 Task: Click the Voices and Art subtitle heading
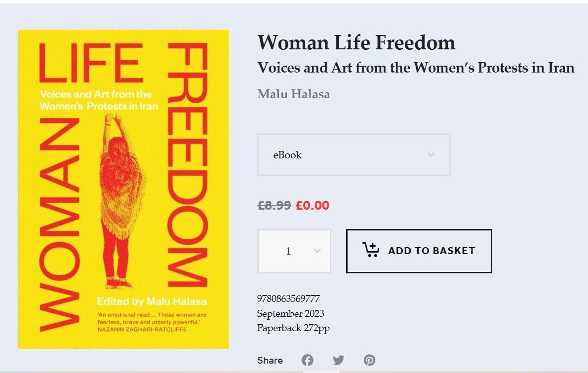[x=416, y=68]
